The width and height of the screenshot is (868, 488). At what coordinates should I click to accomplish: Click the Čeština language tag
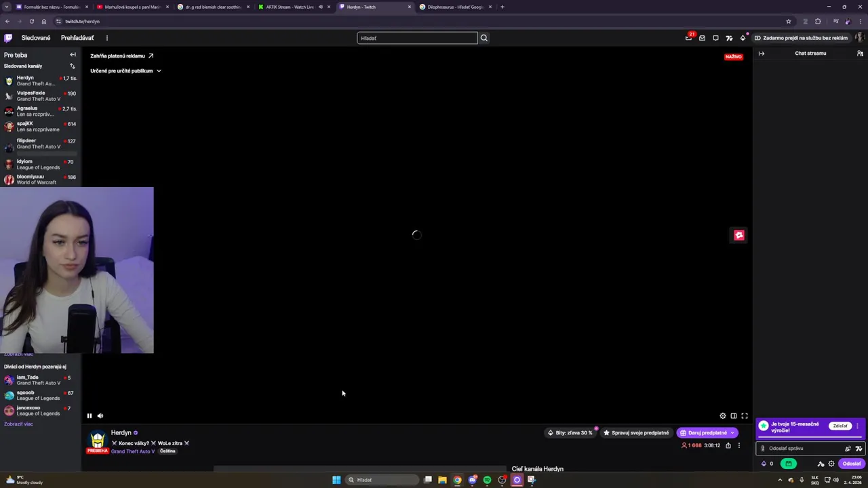pyautogui.click(x=167, y=451)
